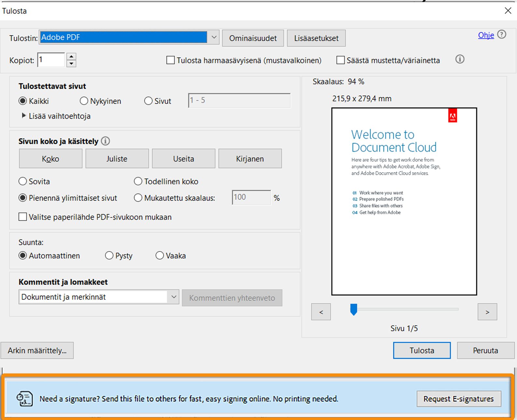Click the info icon beside Säästä mustetta/väriainetta

(x=460, y=60)
